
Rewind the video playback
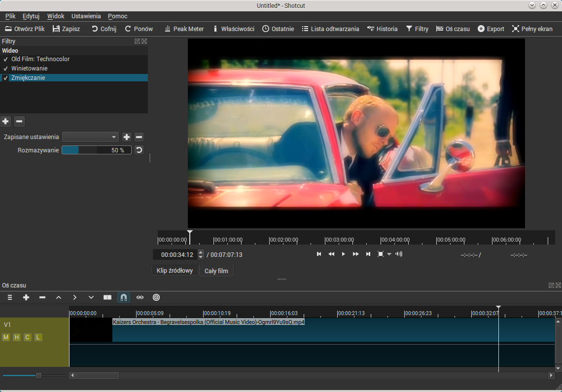point(331,254)
